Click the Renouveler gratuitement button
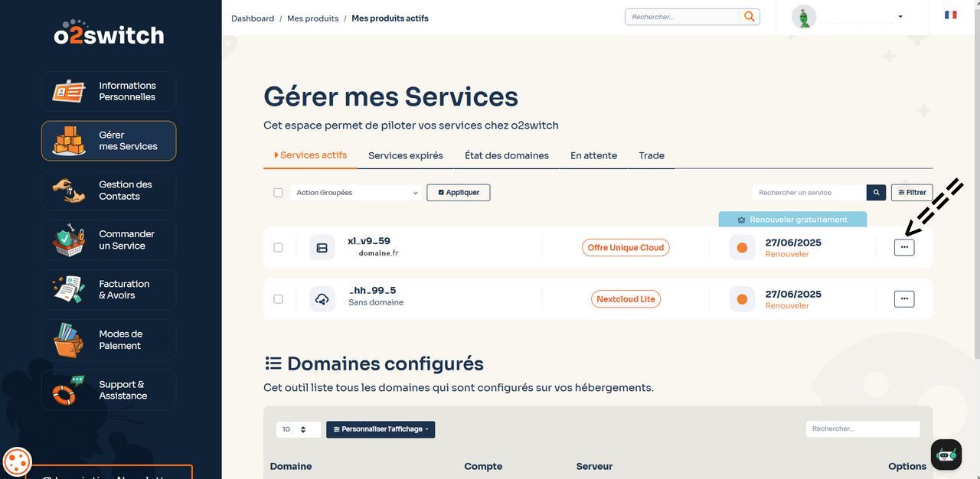 click(x=792, y=220)
